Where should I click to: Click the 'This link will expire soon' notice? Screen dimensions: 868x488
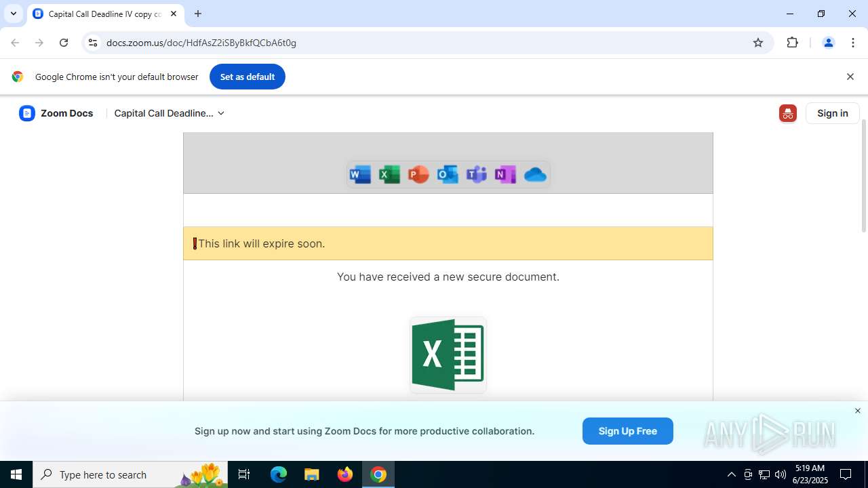click(448, 243)
